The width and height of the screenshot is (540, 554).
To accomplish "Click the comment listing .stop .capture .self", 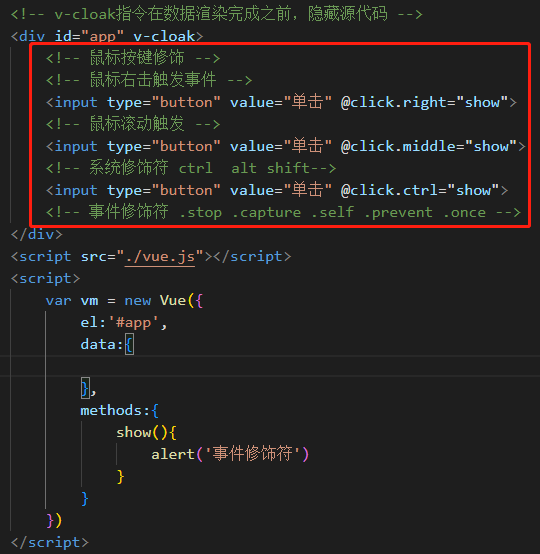I will pyautogui.click(x=283, y=212).
